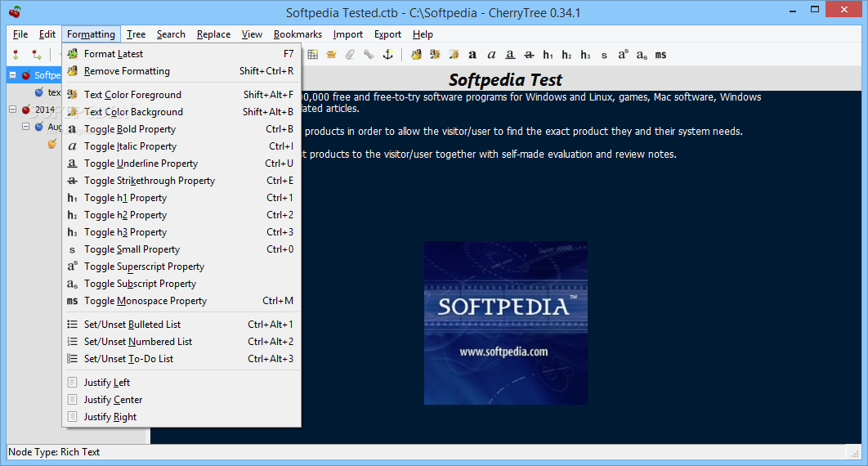Click the Softpedia logo image in document
This screenshot has height=466, width=868.
click(506, 323)
